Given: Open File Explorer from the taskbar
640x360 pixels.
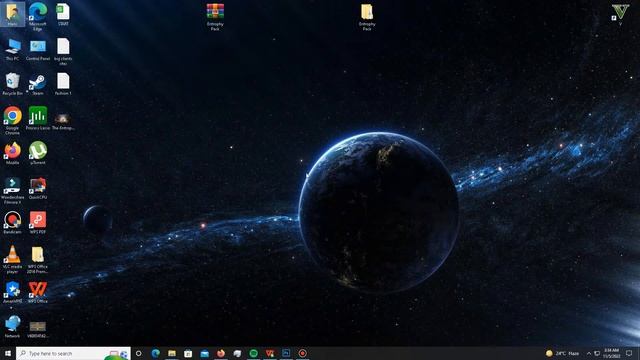Looking at the screenshot, I should [172, 353].
